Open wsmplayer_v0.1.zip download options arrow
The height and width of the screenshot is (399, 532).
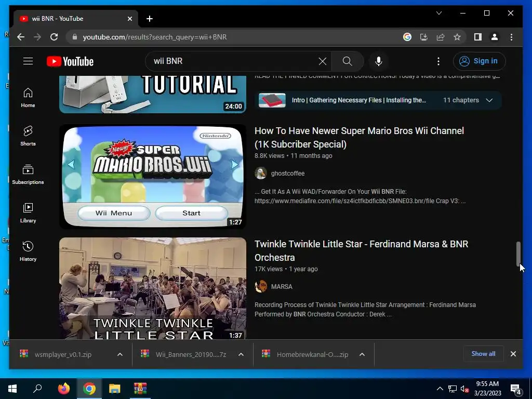pos(120,354)
